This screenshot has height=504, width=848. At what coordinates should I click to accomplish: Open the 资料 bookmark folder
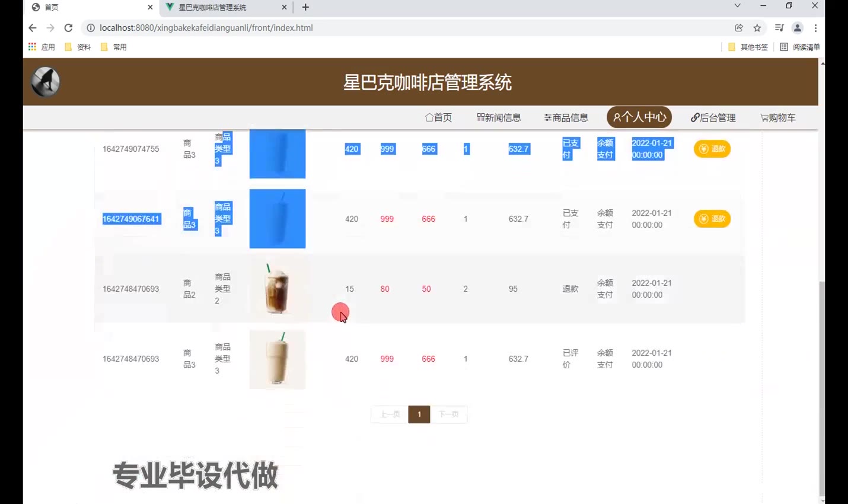pos(78,47)
